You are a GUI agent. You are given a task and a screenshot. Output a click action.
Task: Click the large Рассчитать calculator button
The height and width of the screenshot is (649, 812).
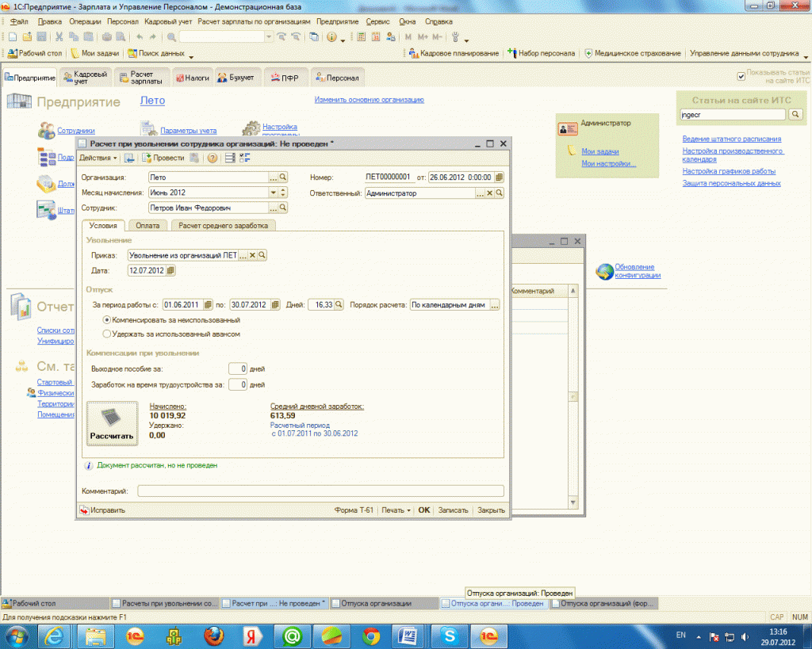[112, 423]
